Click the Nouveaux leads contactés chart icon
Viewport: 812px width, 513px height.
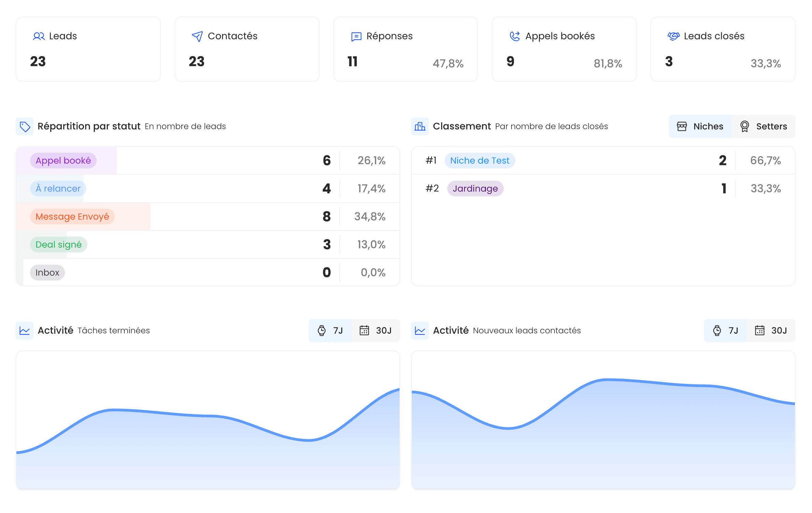[x=420, y=331]
